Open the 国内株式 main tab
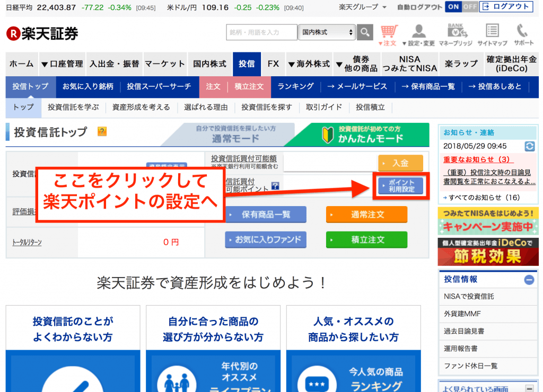543x392 pixels. 210,64
